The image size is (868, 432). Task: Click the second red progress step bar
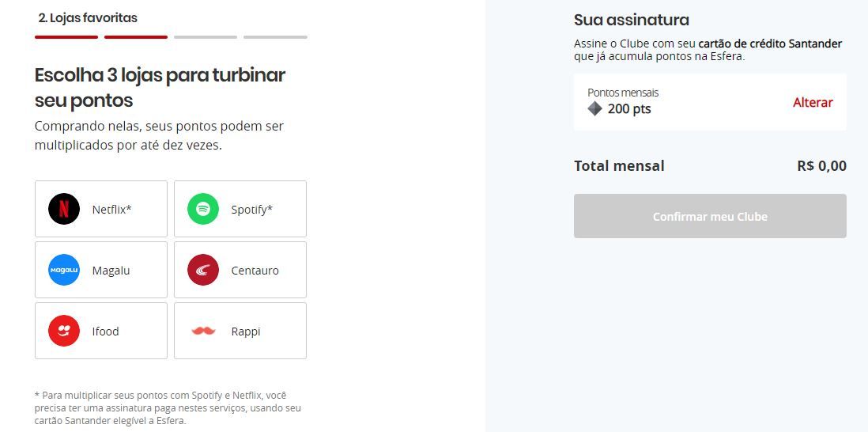coord(136,37)
